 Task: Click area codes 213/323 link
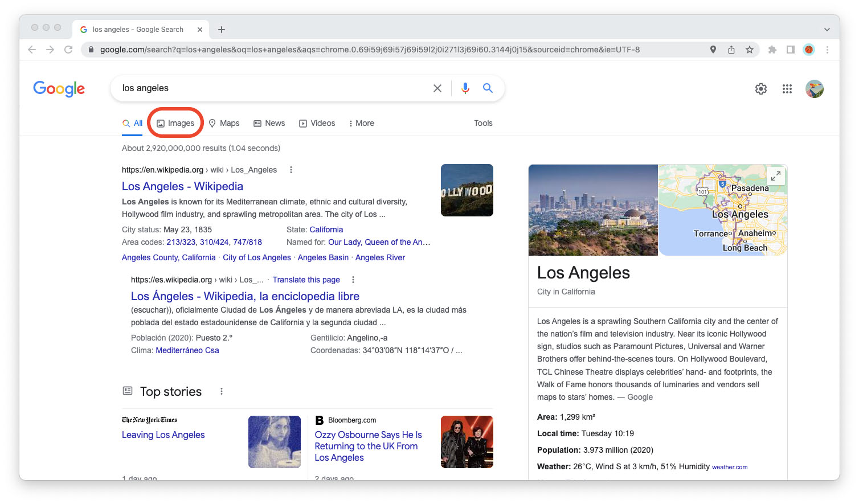[181, 242]
